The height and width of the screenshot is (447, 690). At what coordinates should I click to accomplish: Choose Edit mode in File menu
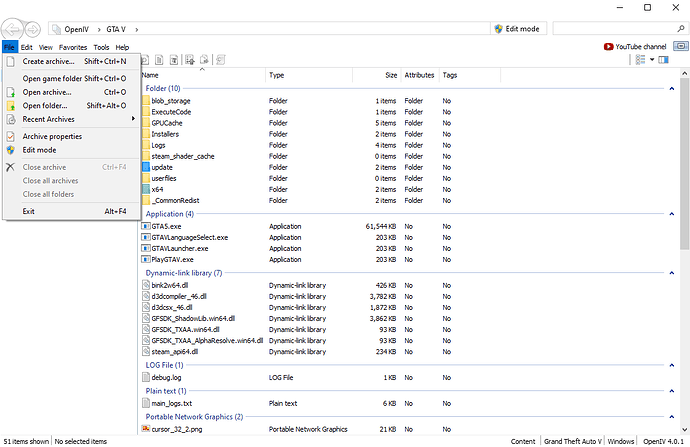coord(72,150)
